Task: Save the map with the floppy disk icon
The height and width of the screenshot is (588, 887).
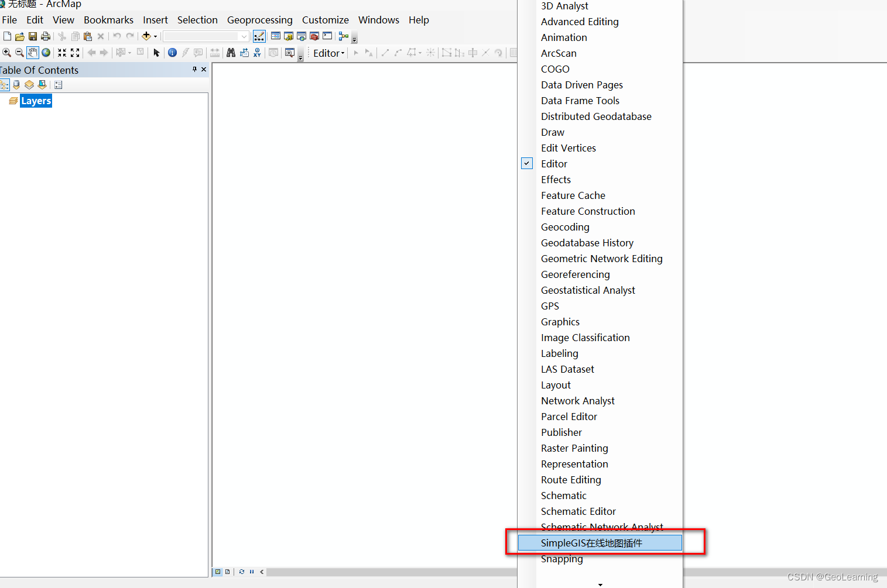Action: coord(33,36)
